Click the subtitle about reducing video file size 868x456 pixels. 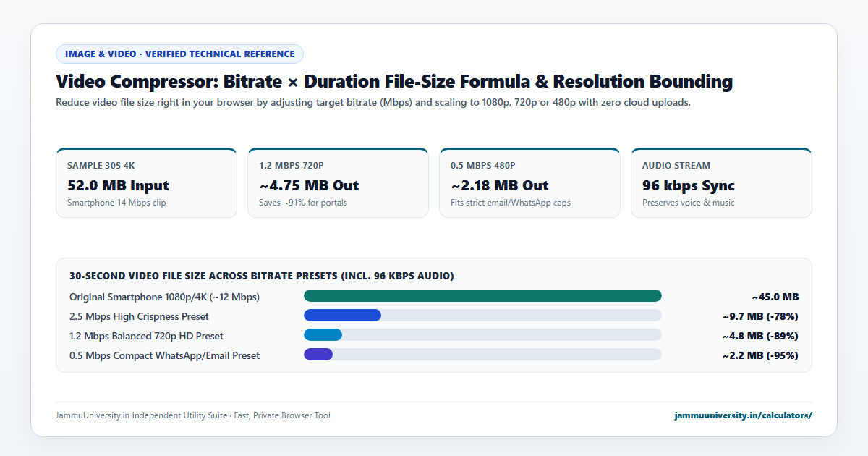pyautogui.click(x=373, y=102)
